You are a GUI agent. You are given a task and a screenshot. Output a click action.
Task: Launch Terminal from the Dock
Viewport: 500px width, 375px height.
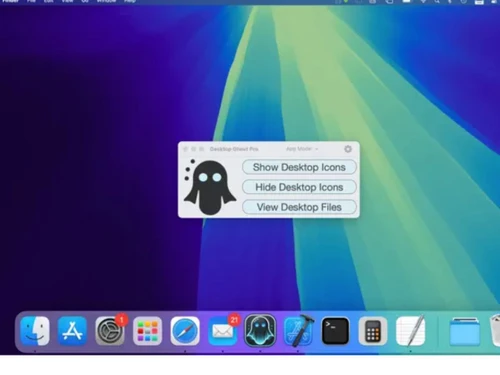point(335,331)
